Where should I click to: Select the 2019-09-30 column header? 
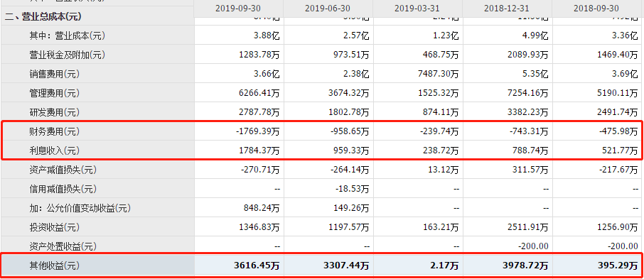click(239, 9)
